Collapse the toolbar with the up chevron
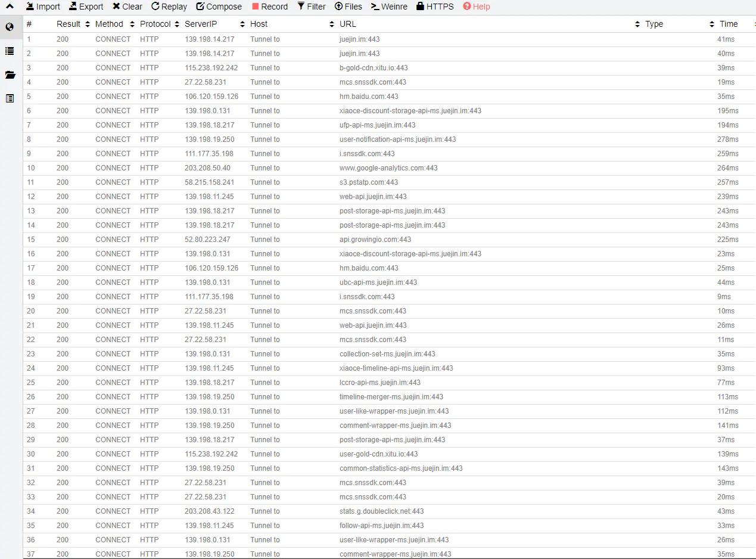756x559 pixels. [x=10, y=7]
